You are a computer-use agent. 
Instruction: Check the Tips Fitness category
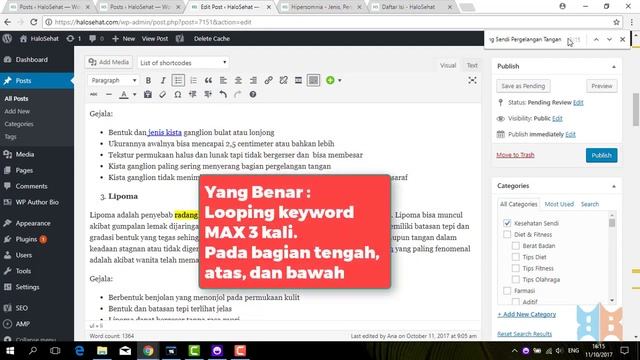pyautogui.click(x=516, y=268)
